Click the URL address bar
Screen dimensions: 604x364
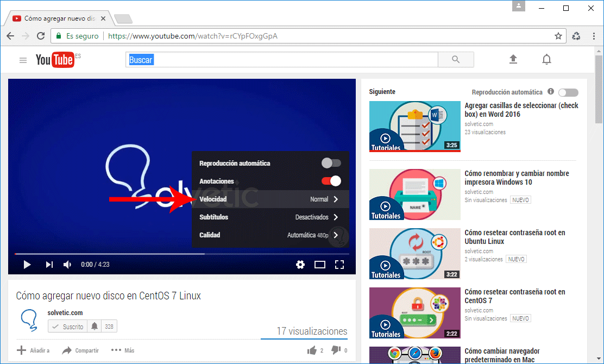click(308, 36)
